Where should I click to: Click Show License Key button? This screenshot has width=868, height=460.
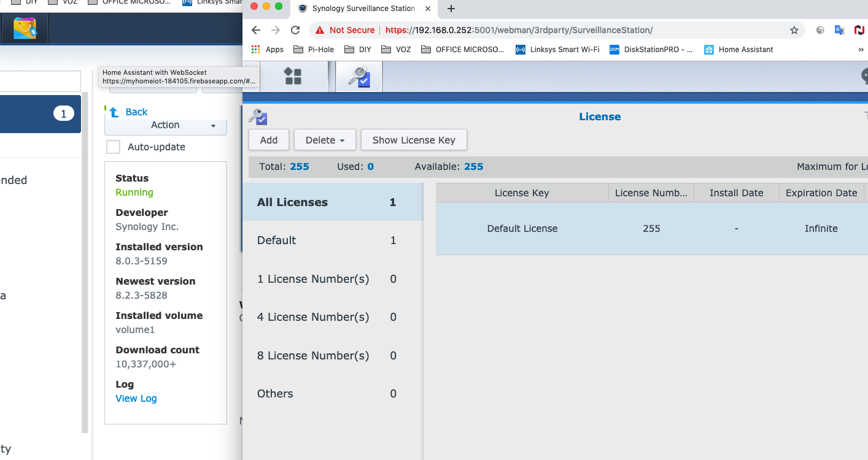(x=414, y=140)
